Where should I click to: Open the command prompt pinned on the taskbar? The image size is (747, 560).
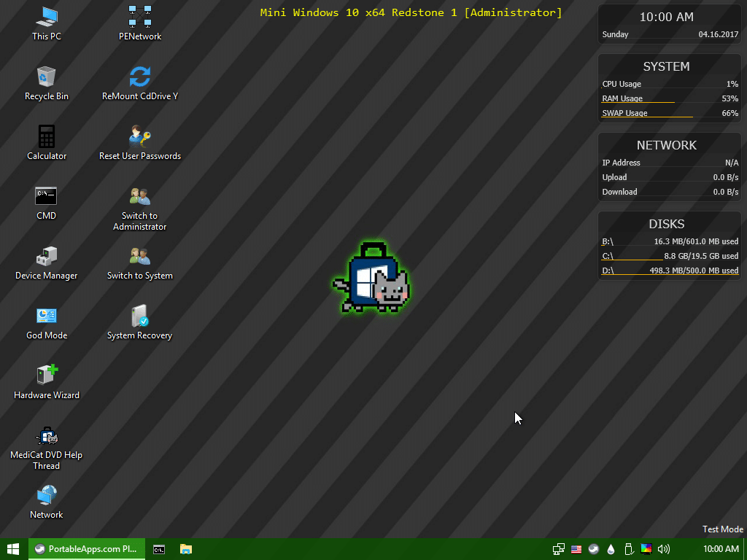[159, 549]
